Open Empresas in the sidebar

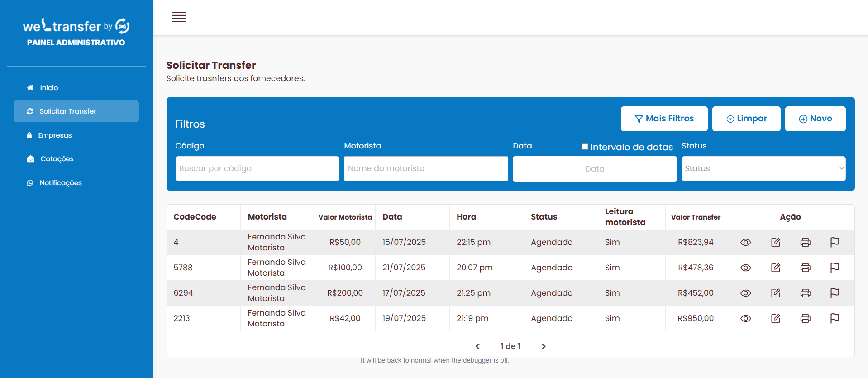coord(55,135)
